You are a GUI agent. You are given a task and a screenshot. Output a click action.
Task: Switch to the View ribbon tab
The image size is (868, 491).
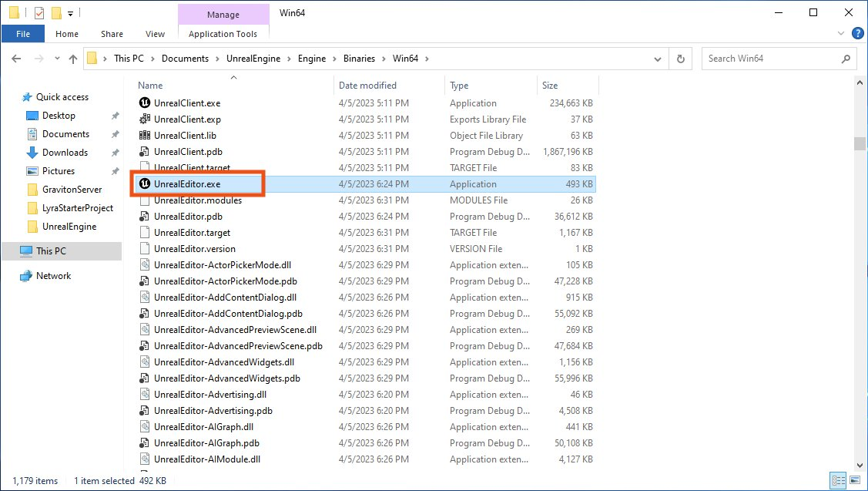point(155,34)
